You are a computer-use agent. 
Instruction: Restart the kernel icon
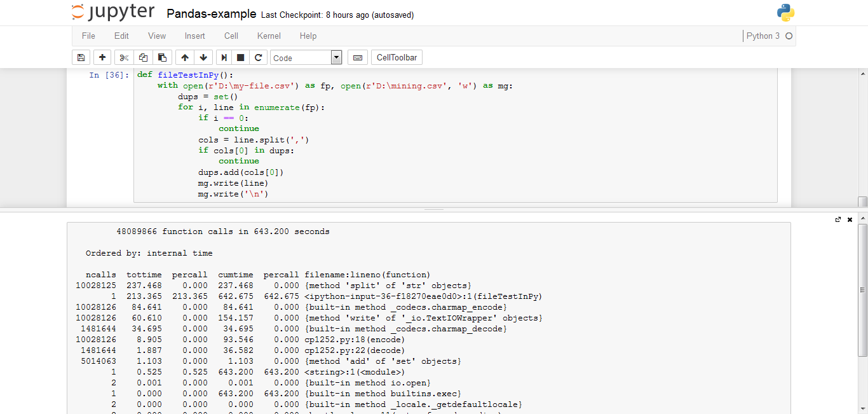[x=258, y=58]
